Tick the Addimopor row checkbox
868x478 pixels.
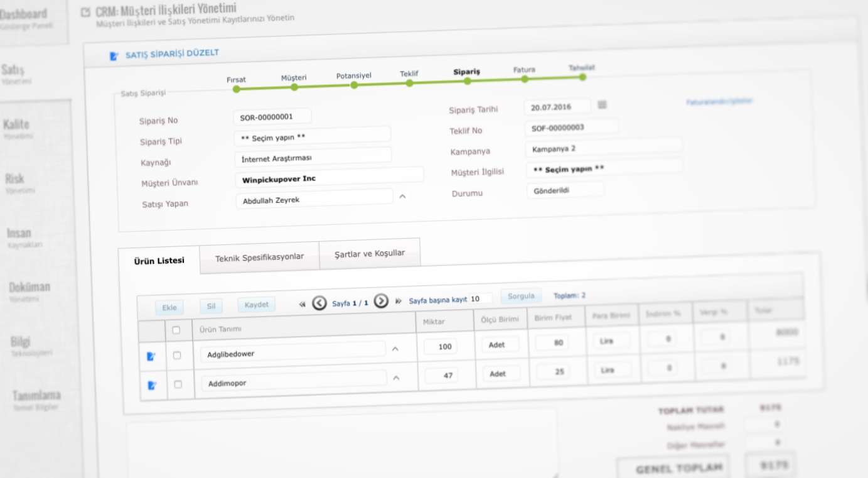tap(177, 384)
